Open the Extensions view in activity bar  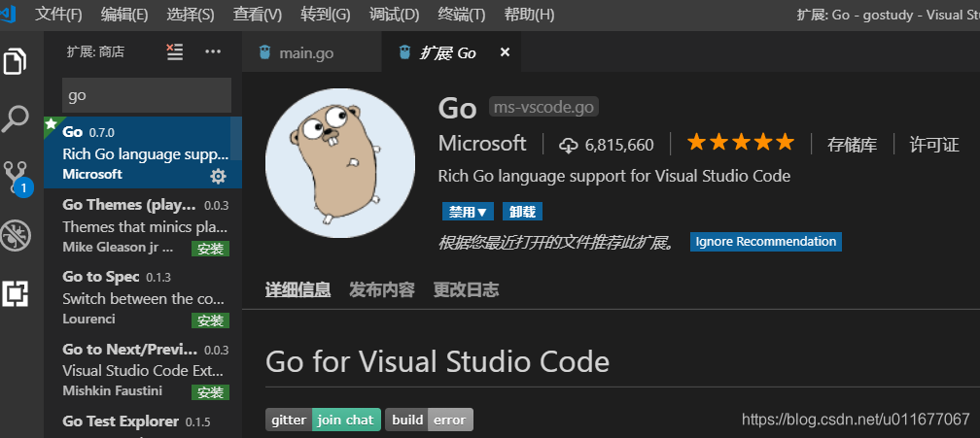(x=16, y=293)
